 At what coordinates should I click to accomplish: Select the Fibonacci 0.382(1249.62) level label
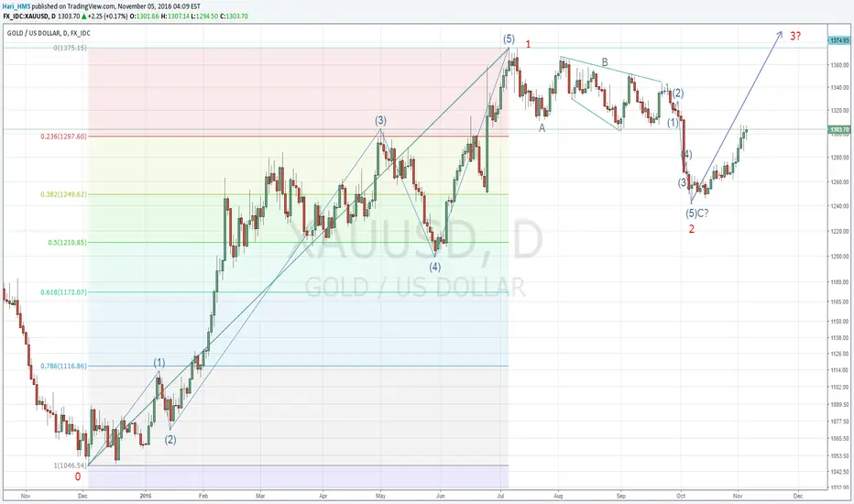coord(63,194)
